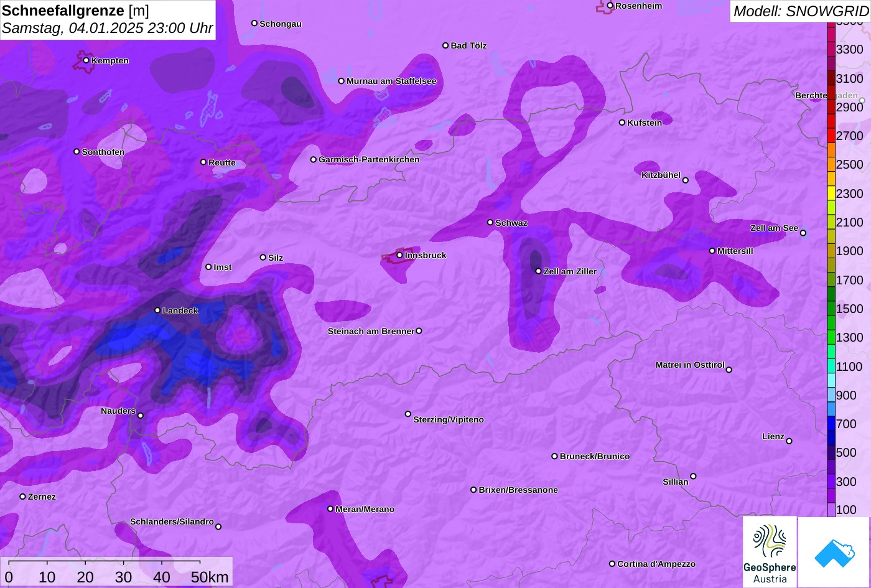Click the Sillian location marker
Viewport: 871px width, 588px height.
[x=693, y=477]
